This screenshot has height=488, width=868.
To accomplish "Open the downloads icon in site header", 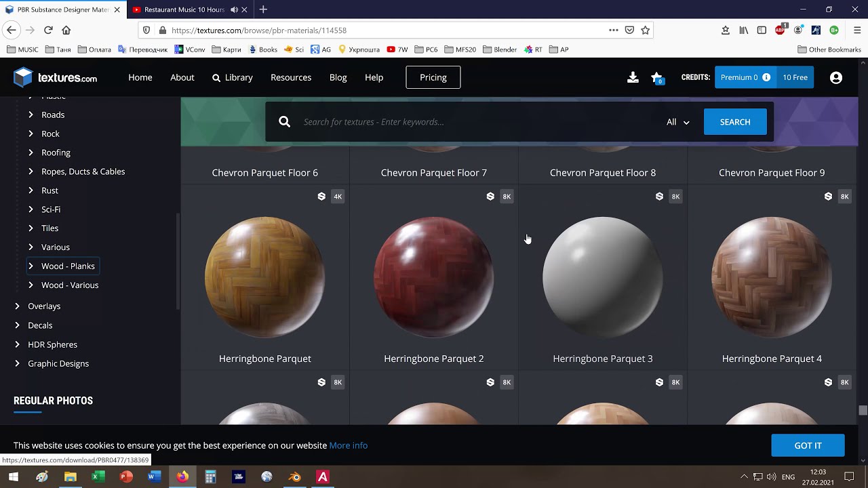I will pos(633,77).
